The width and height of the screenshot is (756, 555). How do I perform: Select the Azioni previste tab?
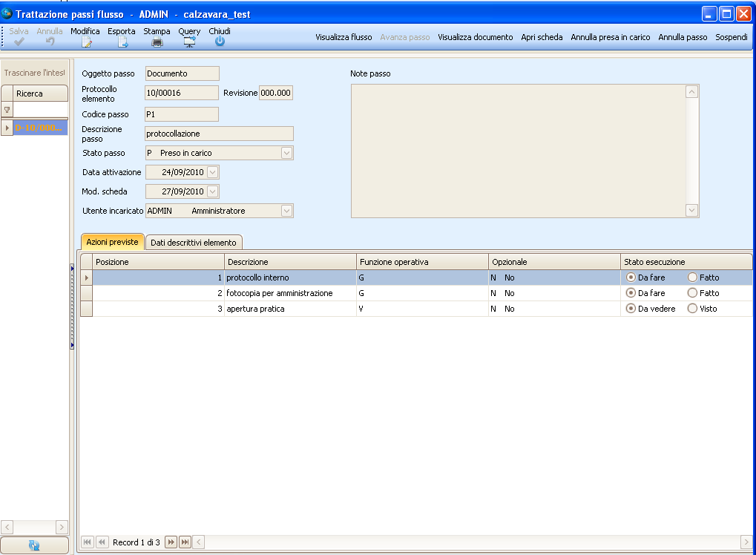click(x=112, y=242)
